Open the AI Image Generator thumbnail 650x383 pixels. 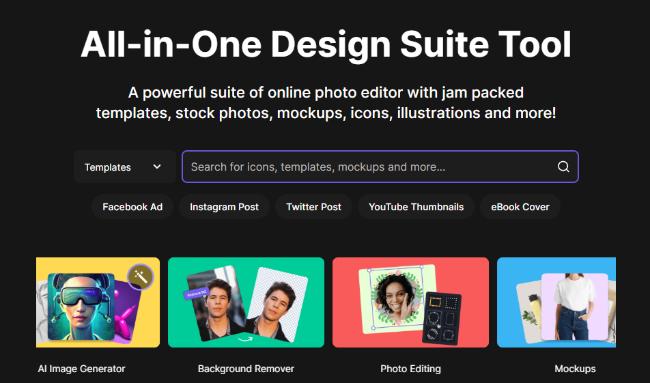[x=98, y=302]
